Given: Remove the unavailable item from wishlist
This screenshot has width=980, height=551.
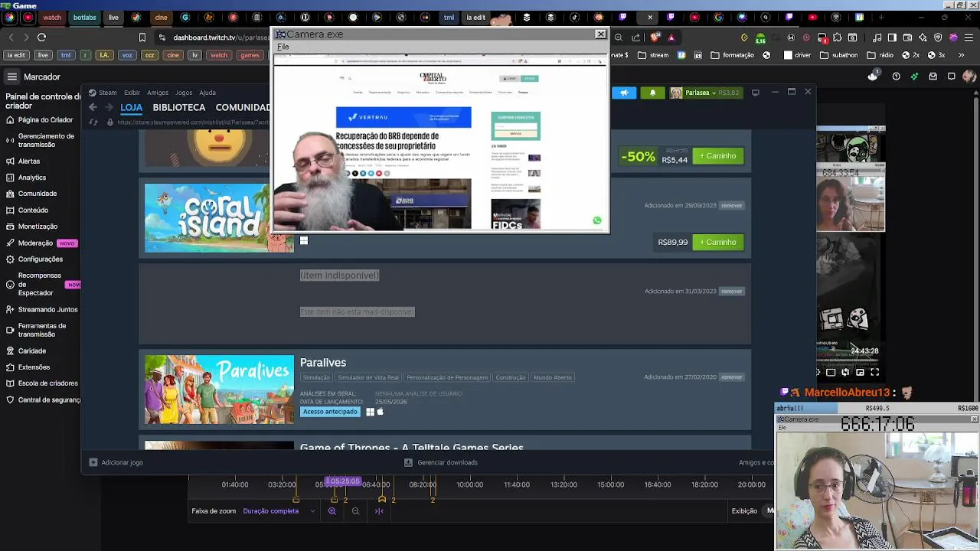Looking at the screenshot, I should pos(731,292).
